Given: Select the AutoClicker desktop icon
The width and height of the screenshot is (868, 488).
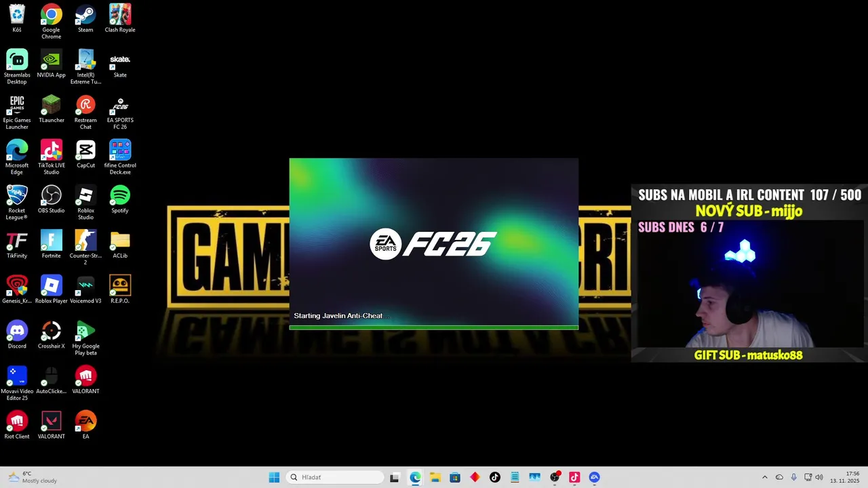Looking at the screenshot, I should (52, 380).
